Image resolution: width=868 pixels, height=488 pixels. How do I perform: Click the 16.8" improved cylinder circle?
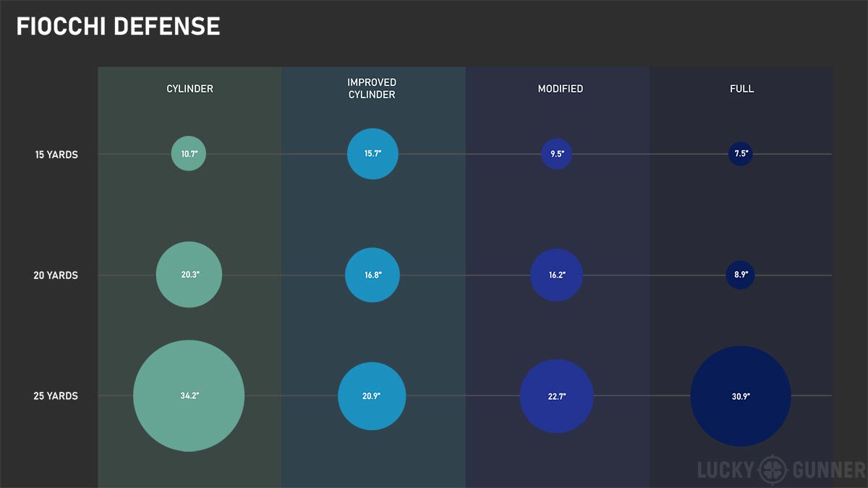coord(373,275)
